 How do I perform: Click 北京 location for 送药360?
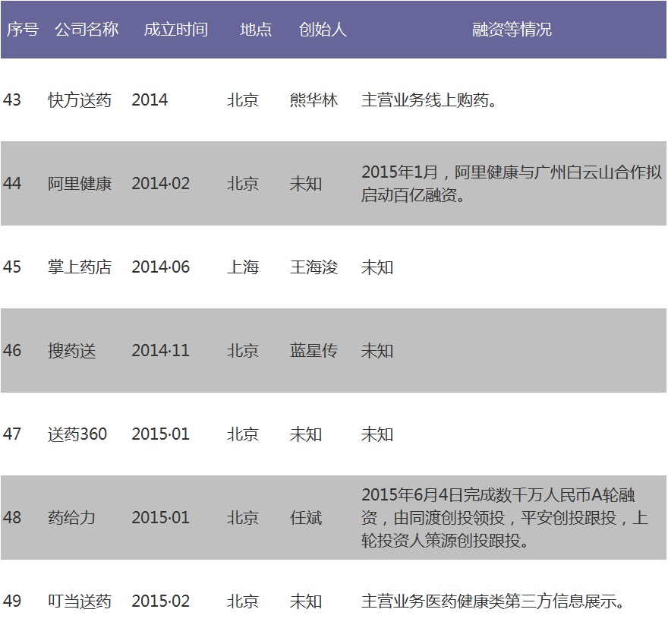pos(243,434)
